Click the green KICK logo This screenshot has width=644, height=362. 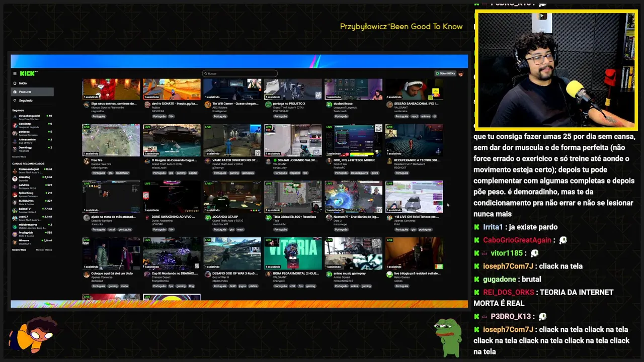[29, 73]
